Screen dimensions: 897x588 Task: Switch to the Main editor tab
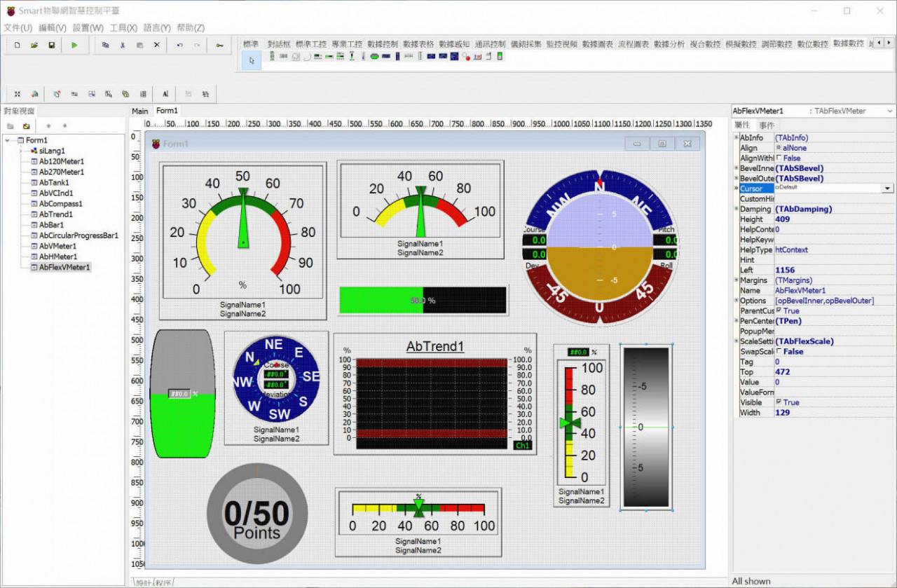click(x=140, y=111)
